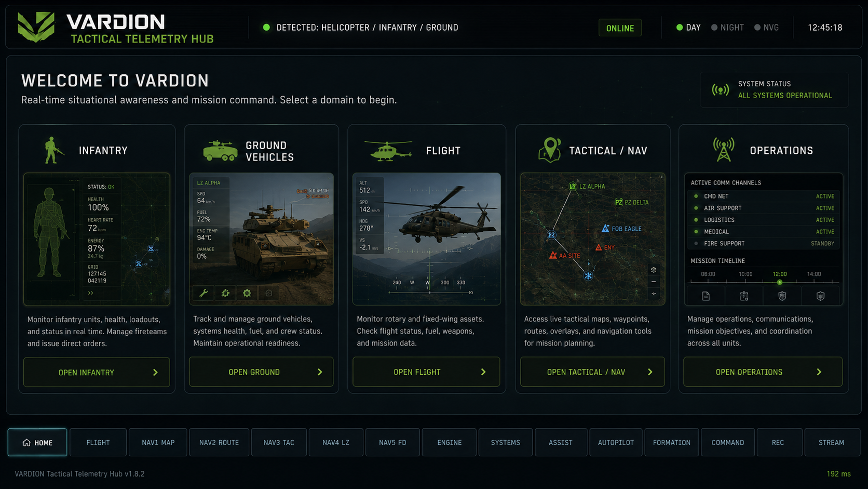The image size is (868, 489).
Task: Toggle the AIR SUPPORT comm channel
Action: tap(763, 208)
